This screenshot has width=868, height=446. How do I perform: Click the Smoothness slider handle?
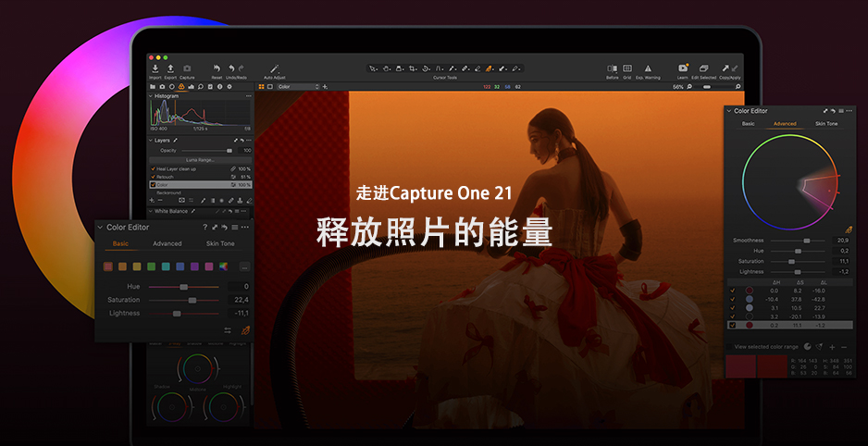(x=807, y=241)
